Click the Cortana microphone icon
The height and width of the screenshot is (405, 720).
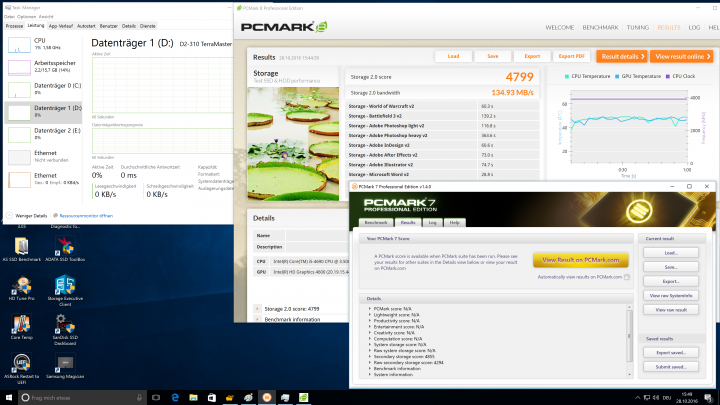point(139,398)
